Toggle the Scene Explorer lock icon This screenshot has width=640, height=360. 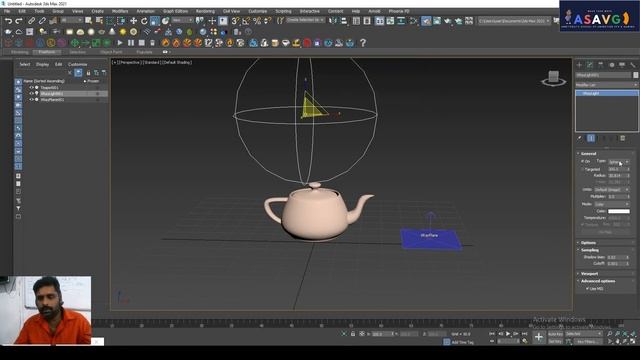88,73
